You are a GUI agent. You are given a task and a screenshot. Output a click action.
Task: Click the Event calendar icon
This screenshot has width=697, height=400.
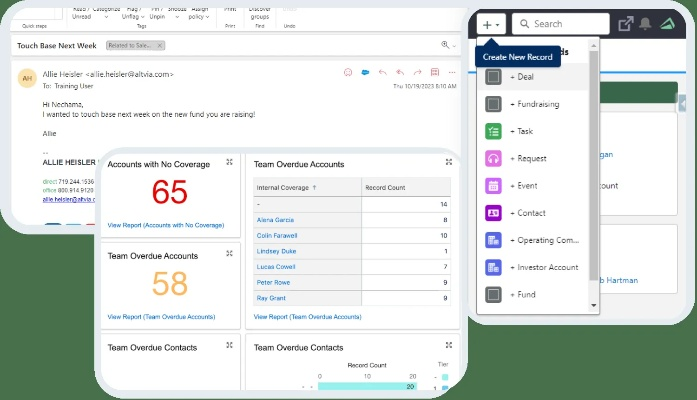coord(493,185)
